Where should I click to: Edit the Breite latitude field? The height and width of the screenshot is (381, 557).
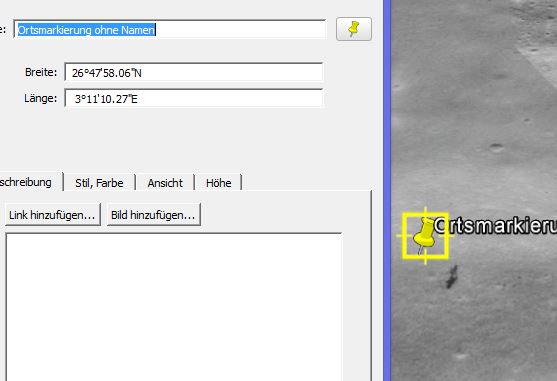pos(194,72)
